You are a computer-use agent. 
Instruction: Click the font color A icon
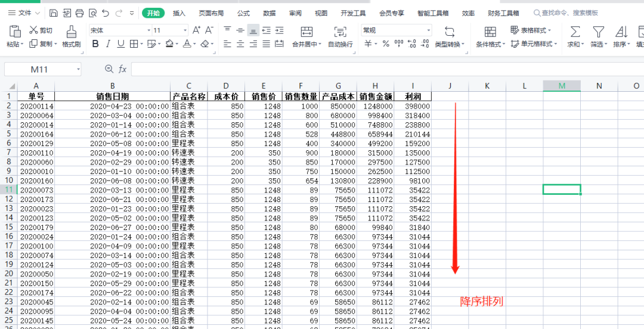187,44
